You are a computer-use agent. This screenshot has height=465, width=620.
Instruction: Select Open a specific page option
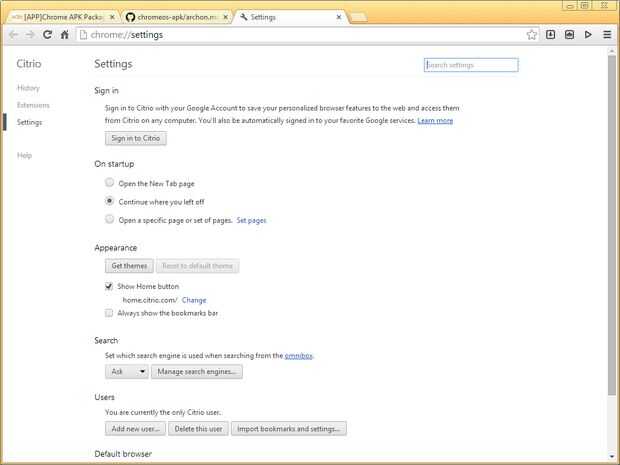pyautogui.click(x=110, y=219)
